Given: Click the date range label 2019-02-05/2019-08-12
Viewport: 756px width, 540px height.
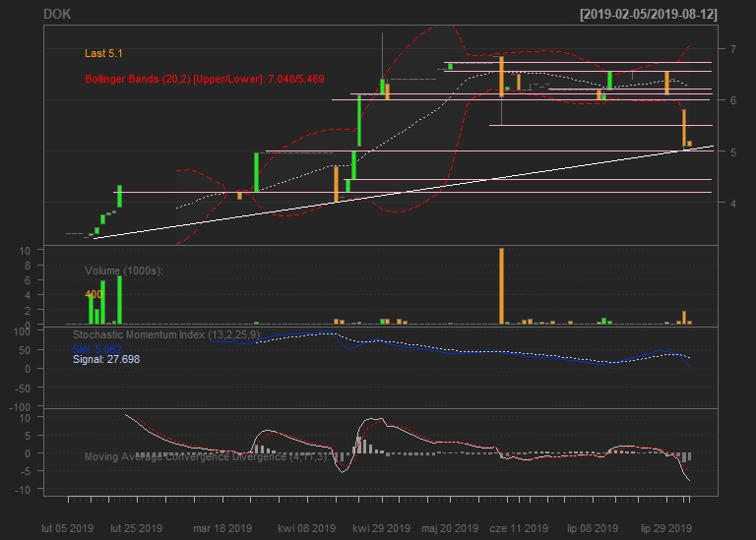Looking at the screenshot, I should [x=648, y=15].
